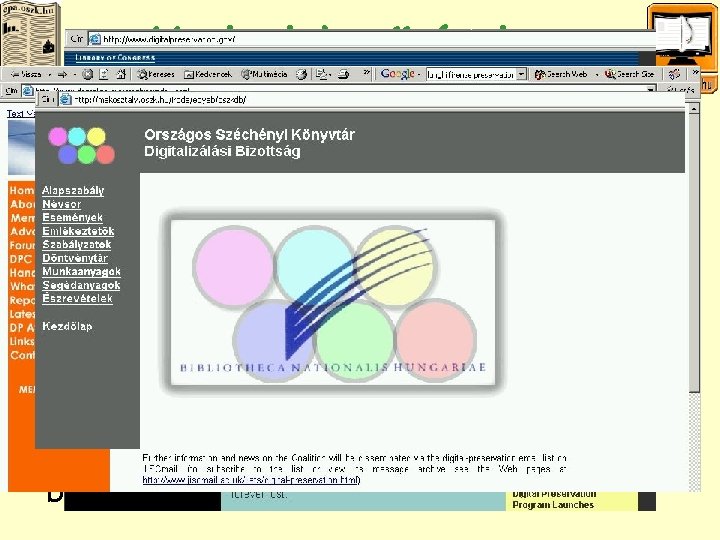The height and width of the screenshot is (540, 720).
Task: Open the Alapszabály sidebar link
Action: point(73,190)
